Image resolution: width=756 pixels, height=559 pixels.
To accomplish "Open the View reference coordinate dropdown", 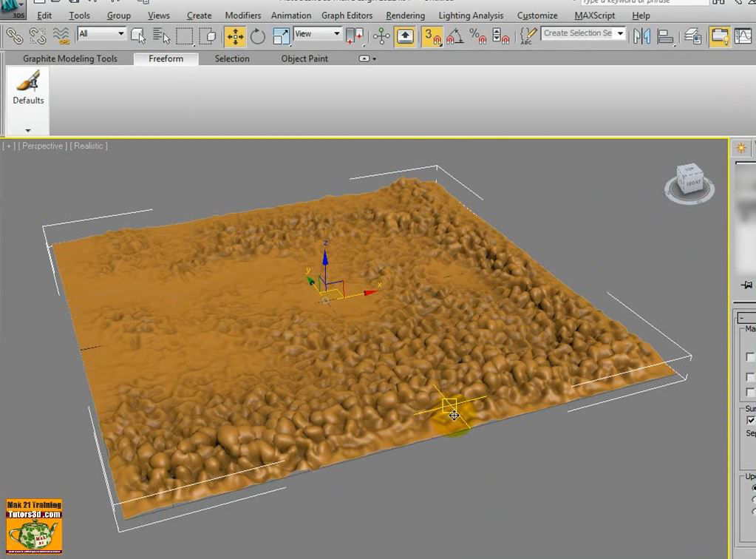I will (x=318, y=34).
